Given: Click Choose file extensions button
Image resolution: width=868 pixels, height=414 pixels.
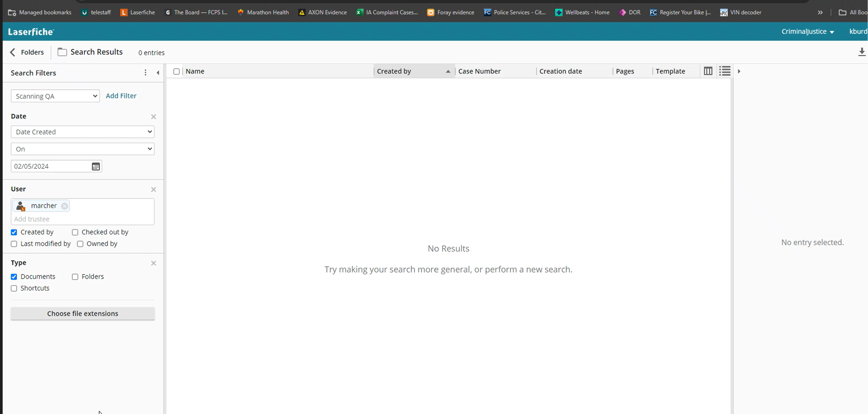Looking at the screenshot, I should [83, 313].
